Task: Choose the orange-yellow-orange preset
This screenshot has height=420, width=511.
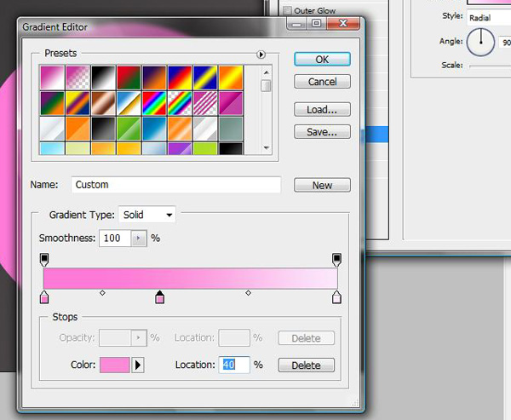Action: tap(231, 78)
